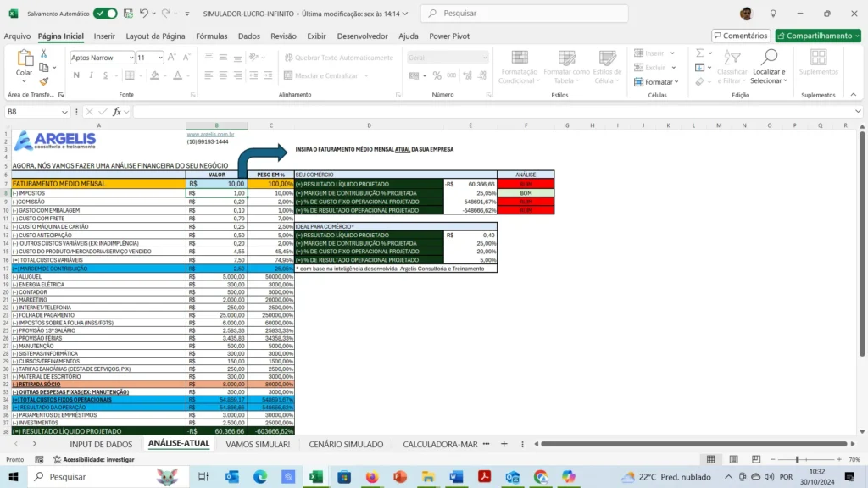Viewport: 868px width, 488px height.
Task: Expand the formula bar
Action: click(x=858, y=112)
